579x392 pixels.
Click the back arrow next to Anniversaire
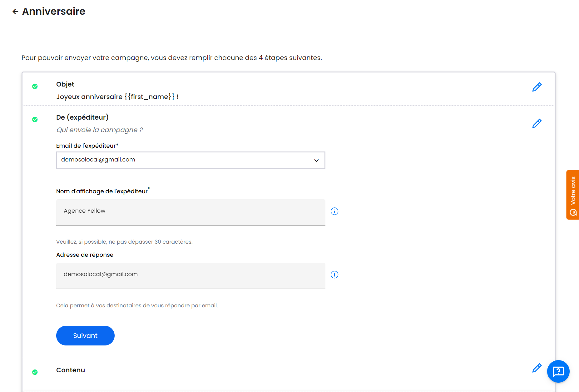15,12
